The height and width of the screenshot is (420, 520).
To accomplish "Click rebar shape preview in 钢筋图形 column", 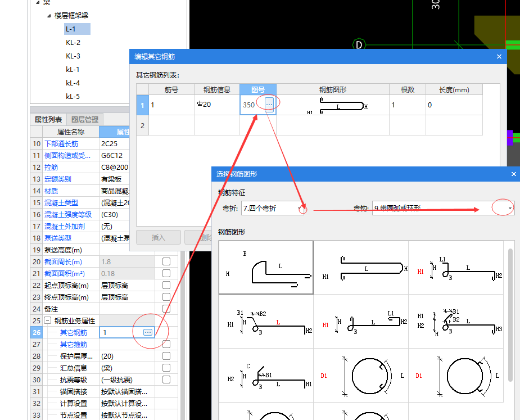I will pos(333,105).
